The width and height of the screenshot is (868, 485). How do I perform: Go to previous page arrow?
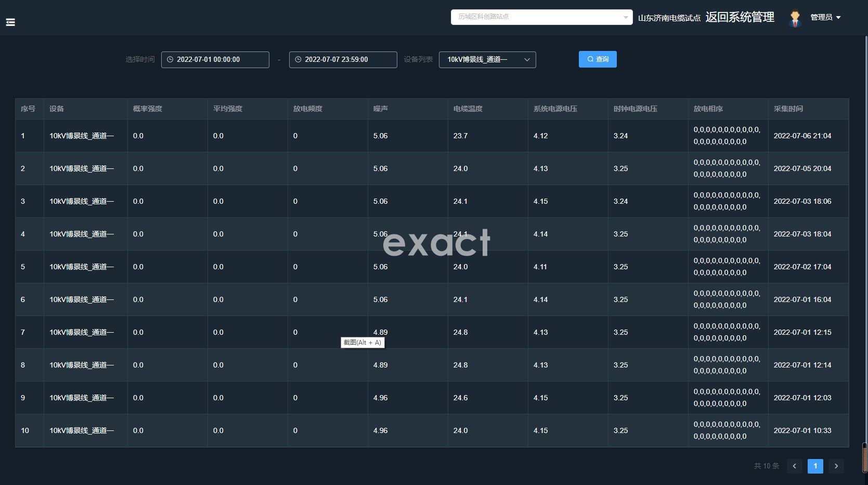tap(794, 466)
